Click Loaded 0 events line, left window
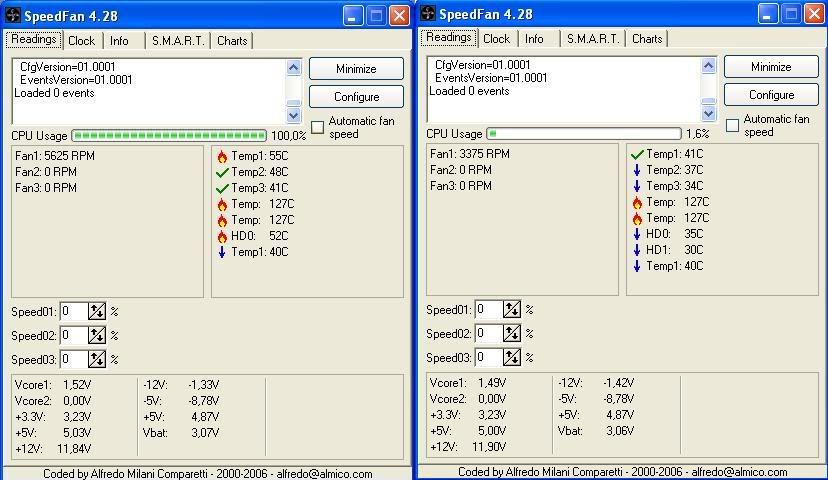This screenshot has height=480, width=828. click(x=54, y=93)
